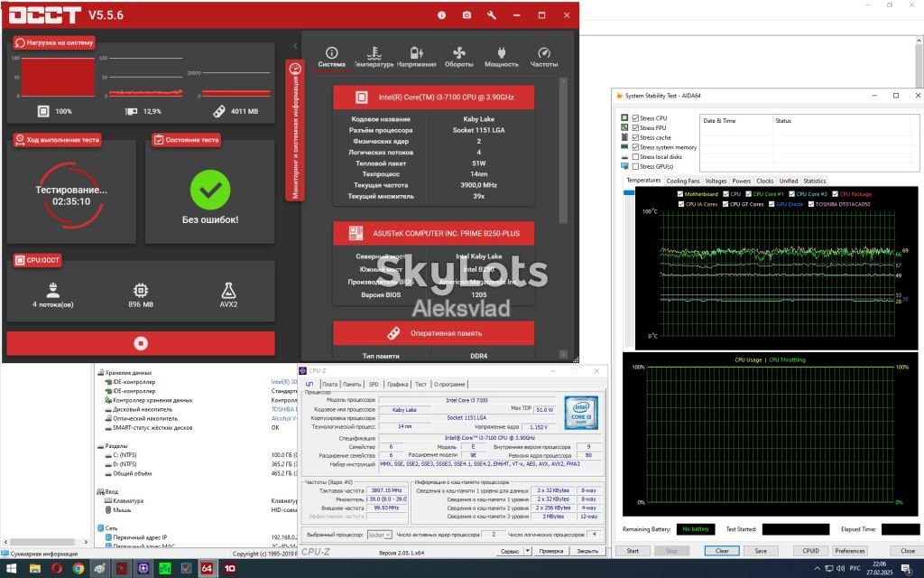Click the green Без ошибок checkmark icon
This screenshot has height=578, width=924.
tap(210, 190)
